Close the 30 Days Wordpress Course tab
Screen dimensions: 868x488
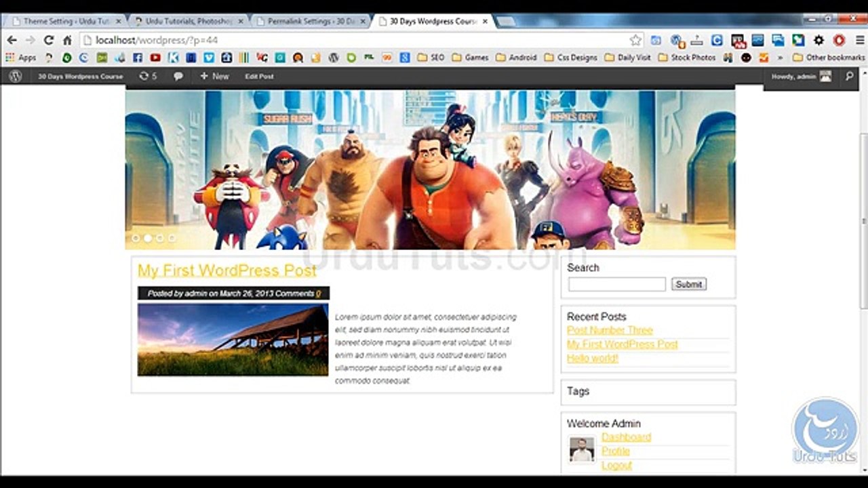[x=485, y=22]
